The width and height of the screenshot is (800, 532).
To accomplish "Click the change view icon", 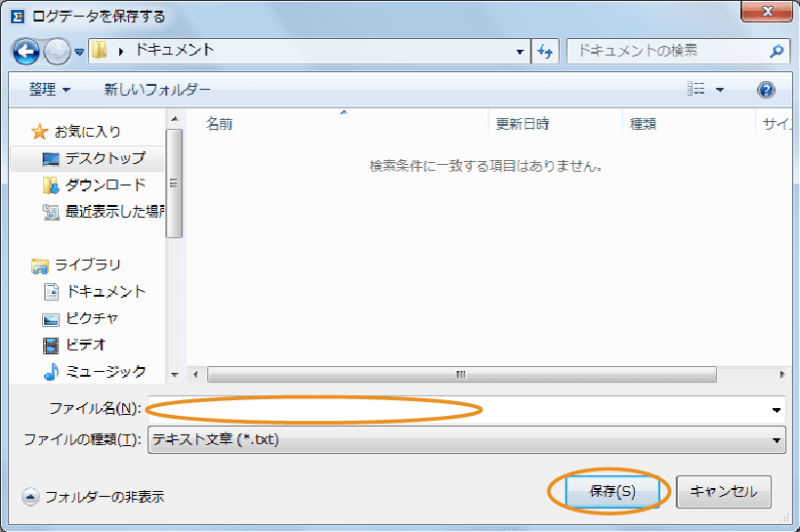I will coord(695,89).
